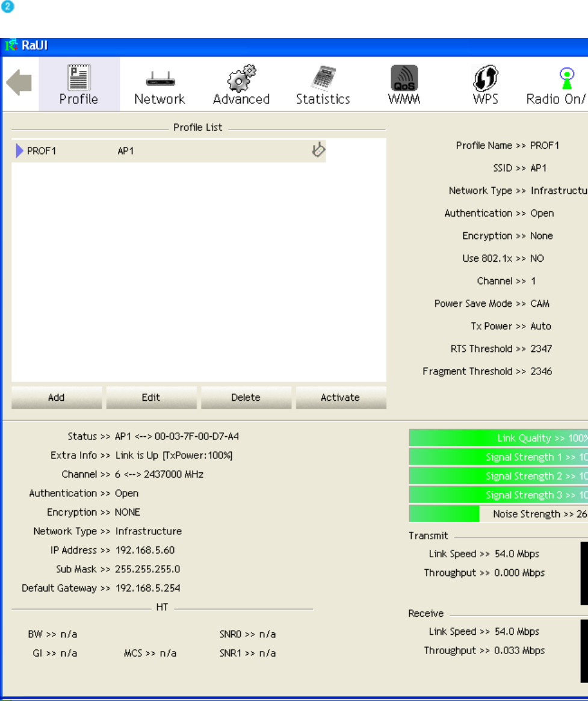588x701 pixels.
Task: Click the back arrow icon
Action: pos(19,82)
